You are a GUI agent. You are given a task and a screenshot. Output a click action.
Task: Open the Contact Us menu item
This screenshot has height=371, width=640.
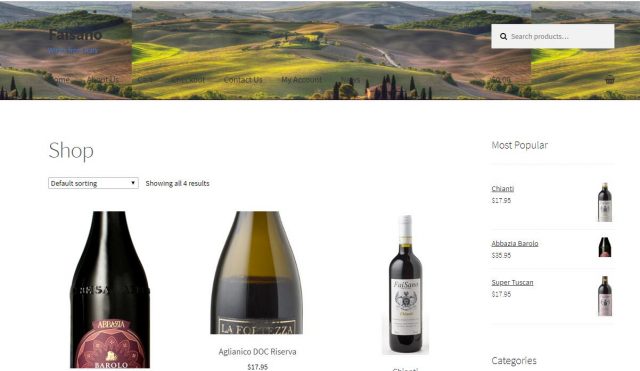click(x=243, y=80)
